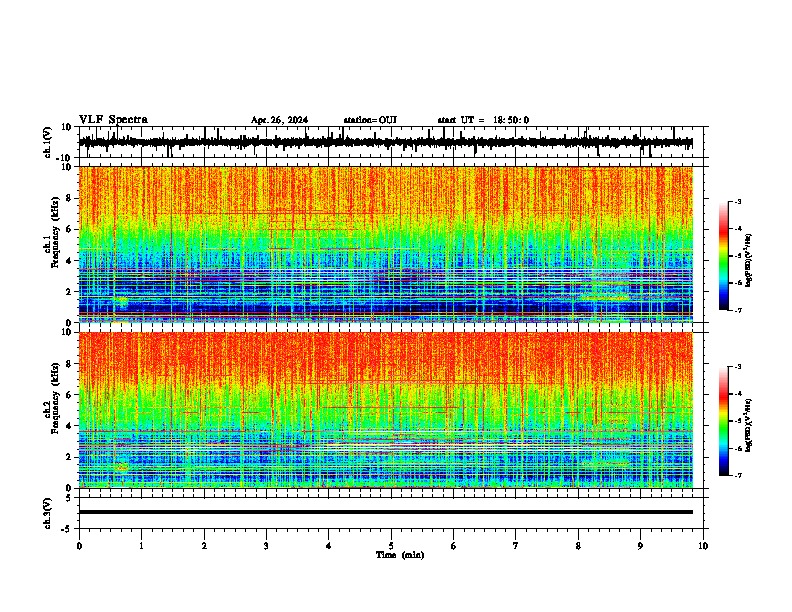Click the ch.2 spectrogram color bar
Image resolution: width=792 pixels, height=612 pixels.
[x=724, y=421]
